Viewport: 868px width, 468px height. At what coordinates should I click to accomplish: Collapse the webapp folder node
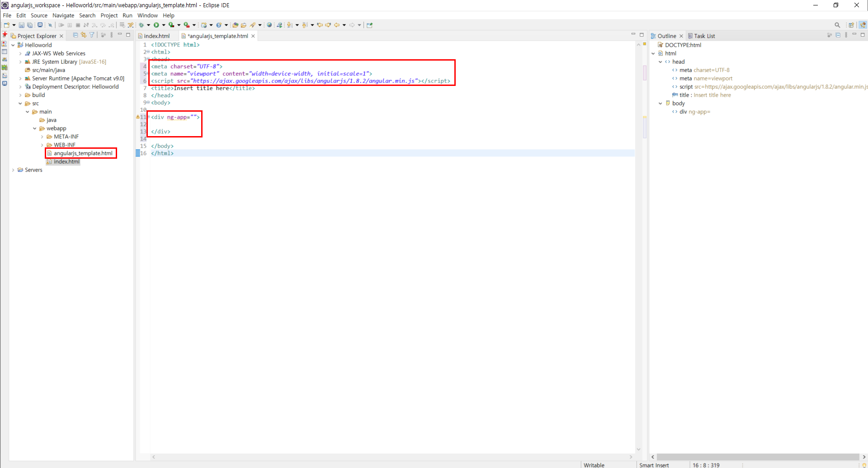click(35, 129)
